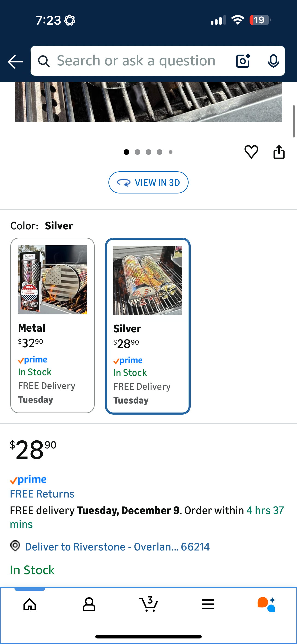Select the Silver color option
The image size is (297, 644).
coord(148,326)
